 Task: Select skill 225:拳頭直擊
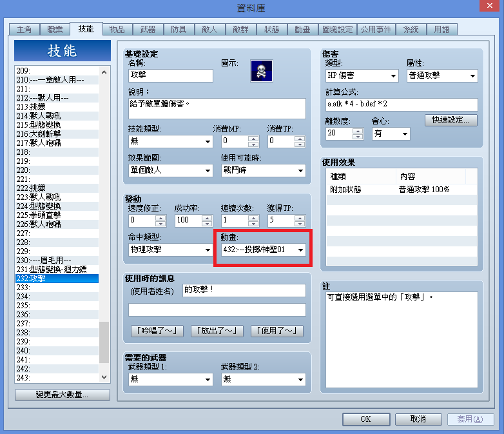click(57, 215)
